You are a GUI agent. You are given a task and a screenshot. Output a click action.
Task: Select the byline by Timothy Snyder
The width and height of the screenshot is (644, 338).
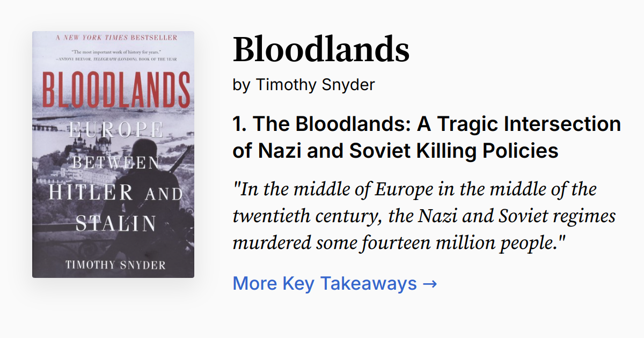tap(304, 84)
